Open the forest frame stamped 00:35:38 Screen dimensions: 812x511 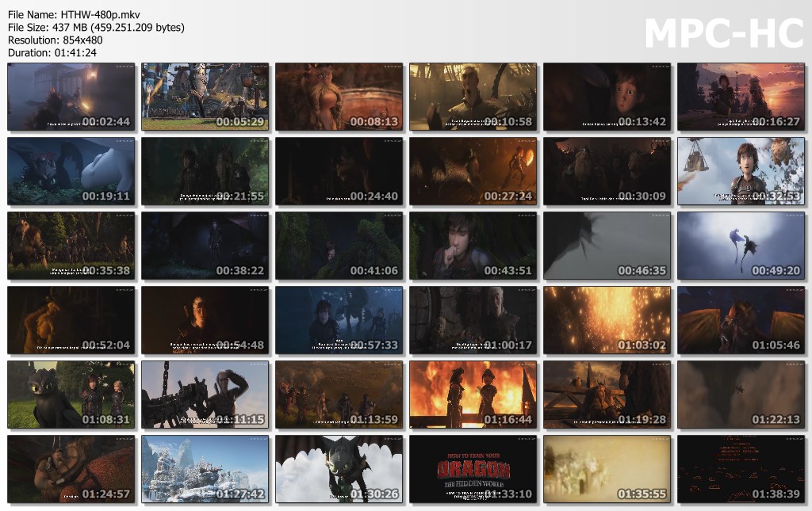coord(71,246)
